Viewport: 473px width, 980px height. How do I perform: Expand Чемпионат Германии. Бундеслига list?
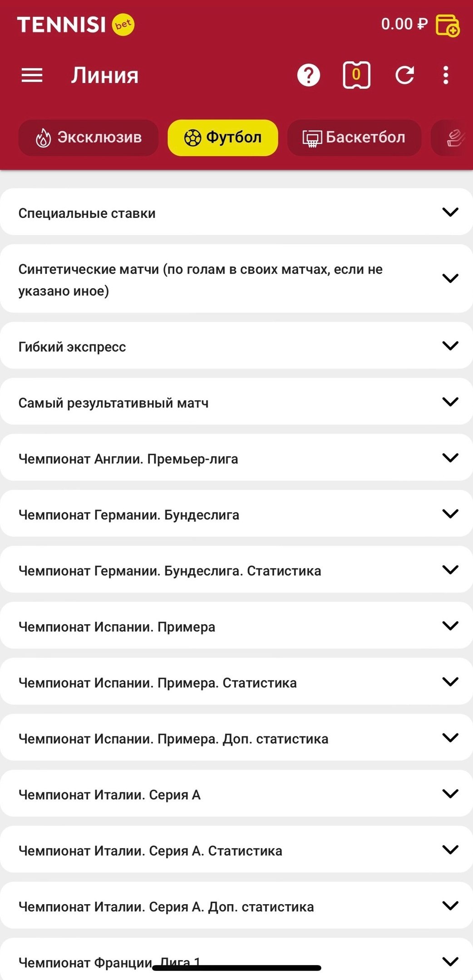236,514
